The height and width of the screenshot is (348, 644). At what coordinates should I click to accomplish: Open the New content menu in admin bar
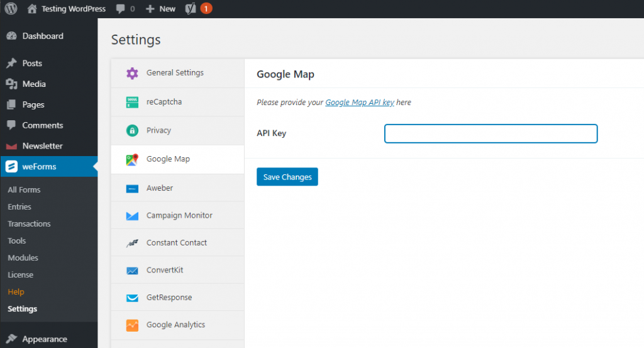click(161, 9)
